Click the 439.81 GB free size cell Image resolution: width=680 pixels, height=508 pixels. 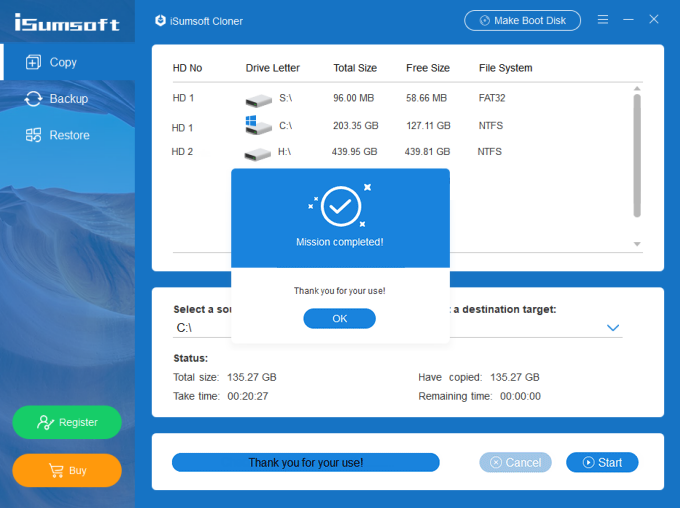tap(427, 152)
